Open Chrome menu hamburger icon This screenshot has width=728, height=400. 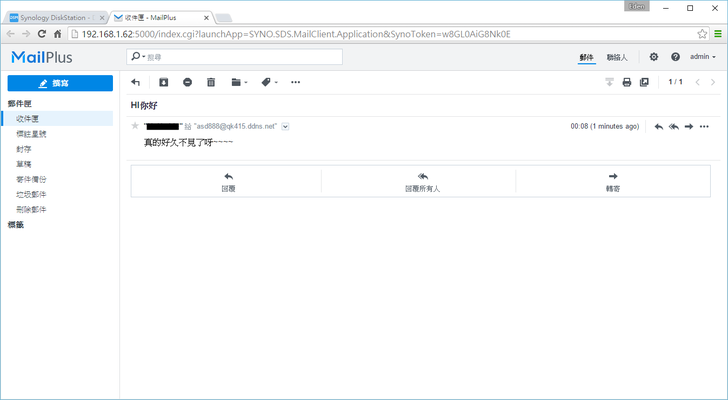tap(718, 34)
